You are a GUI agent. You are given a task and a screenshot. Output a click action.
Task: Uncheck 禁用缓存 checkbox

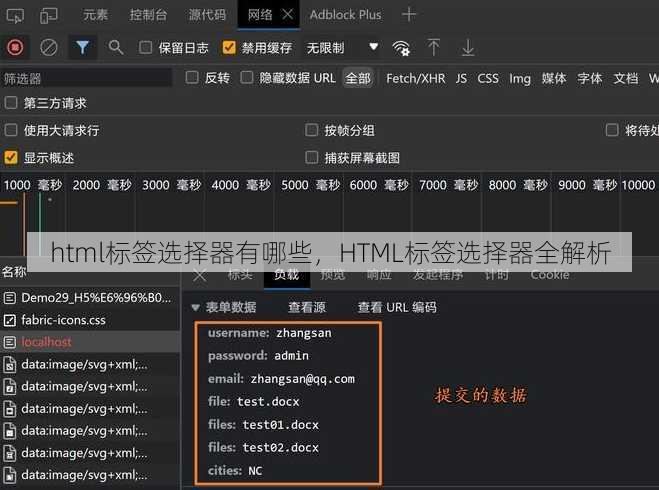click(229, 47)
